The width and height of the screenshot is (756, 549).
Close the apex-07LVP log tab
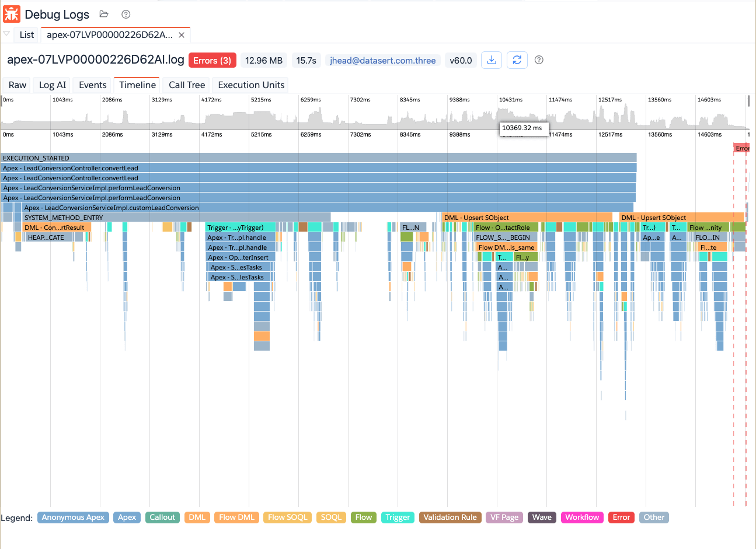pyautogui.click(x=182, y=35)
